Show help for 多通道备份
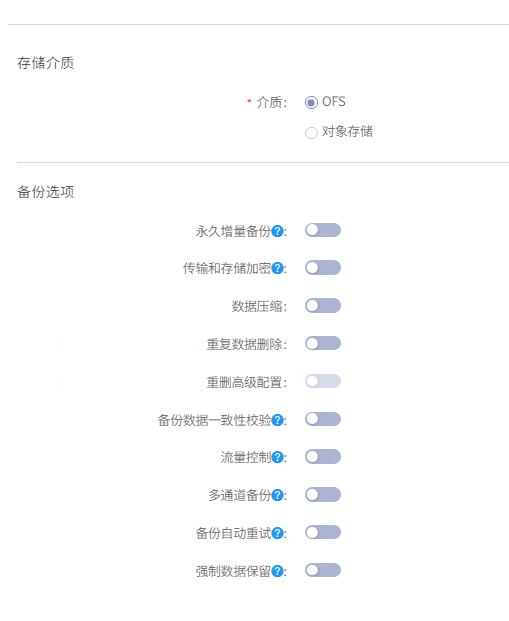This screenshot has width=509, height=621. [x=278, y=495]
